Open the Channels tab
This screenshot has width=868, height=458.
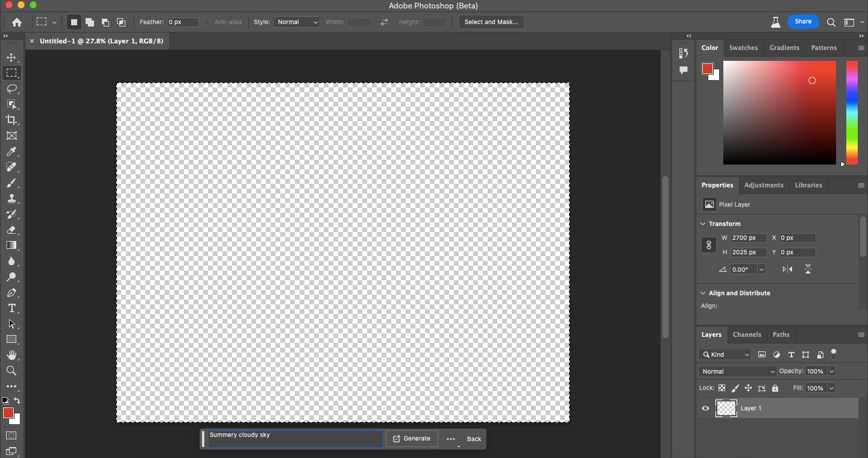(x=747, y=334)
